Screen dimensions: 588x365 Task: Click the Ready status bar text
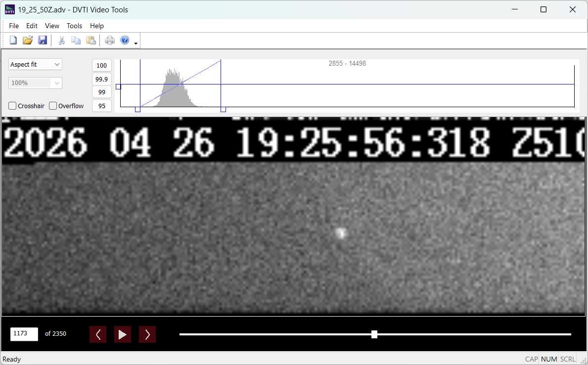tap(12, 360)
